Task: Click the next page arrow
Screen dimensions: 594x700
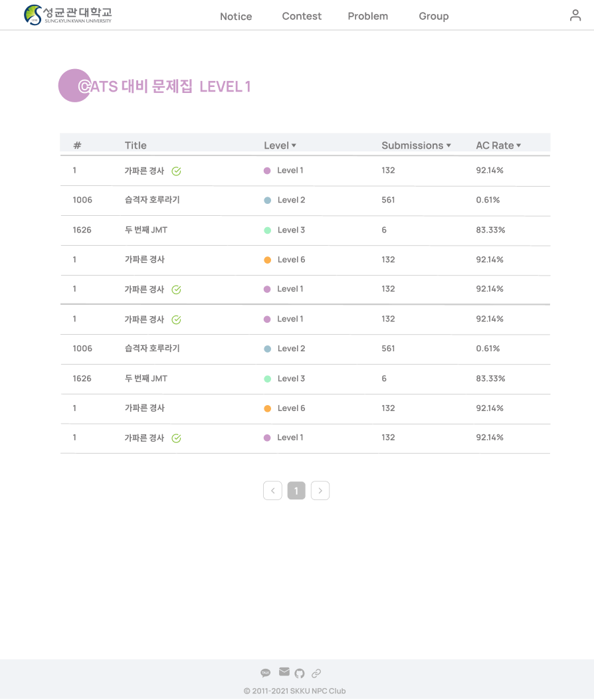Action: [320, 490]
